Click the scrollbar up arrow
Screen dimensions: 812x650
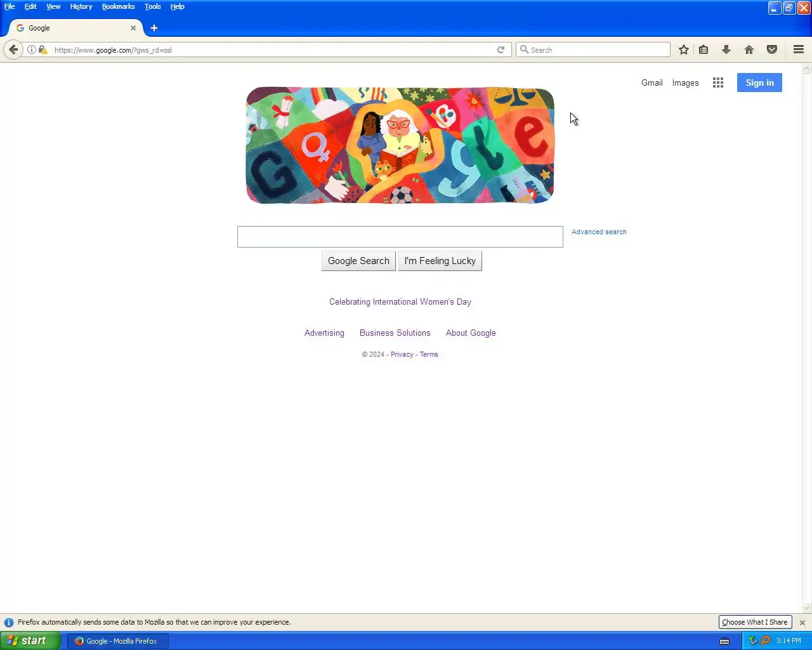tap(807, 68)
